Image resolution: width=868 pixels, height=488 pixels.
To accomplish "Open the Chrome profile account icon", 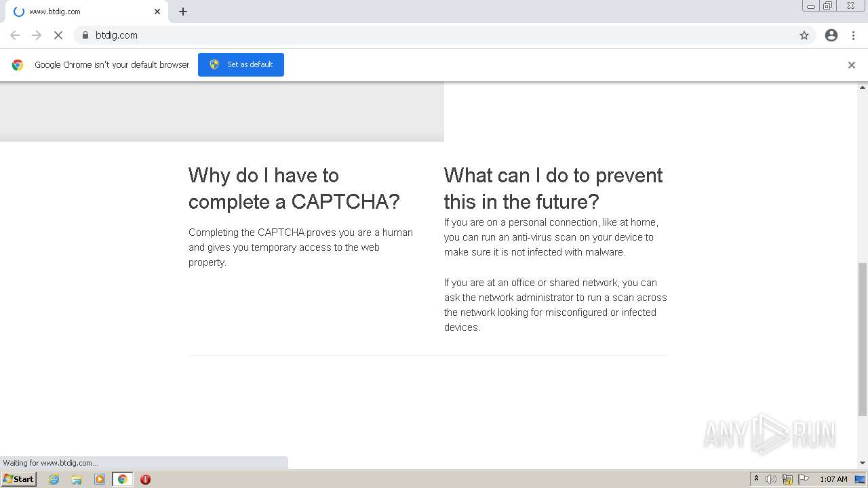I will point(831,35).
